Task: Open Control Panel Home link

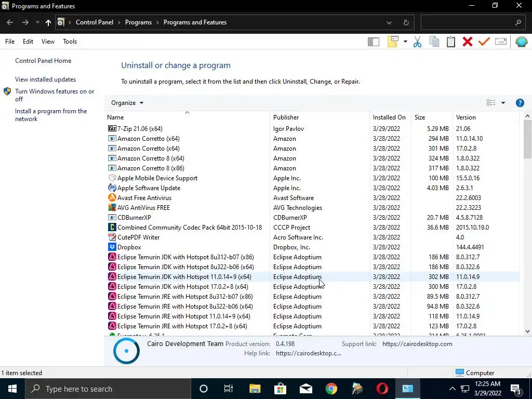Action: pos(43,61)
